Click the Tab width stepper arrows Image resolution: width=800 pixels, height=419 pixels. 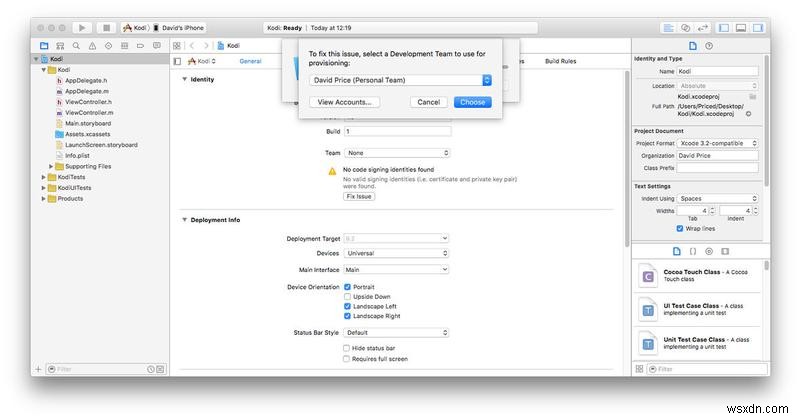click(x=713, y=210)
